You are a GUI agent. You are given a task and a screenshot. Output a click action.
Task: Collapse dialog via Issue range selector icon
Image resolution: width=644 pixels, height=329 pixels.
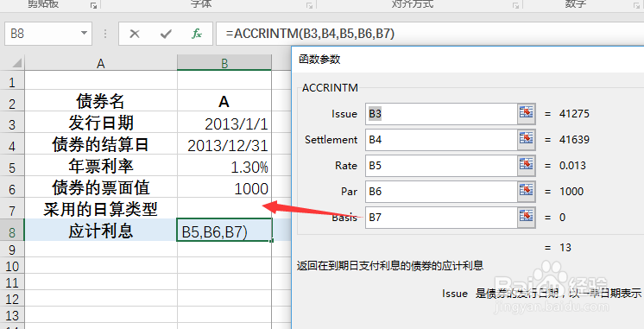[x=526, y=113]
